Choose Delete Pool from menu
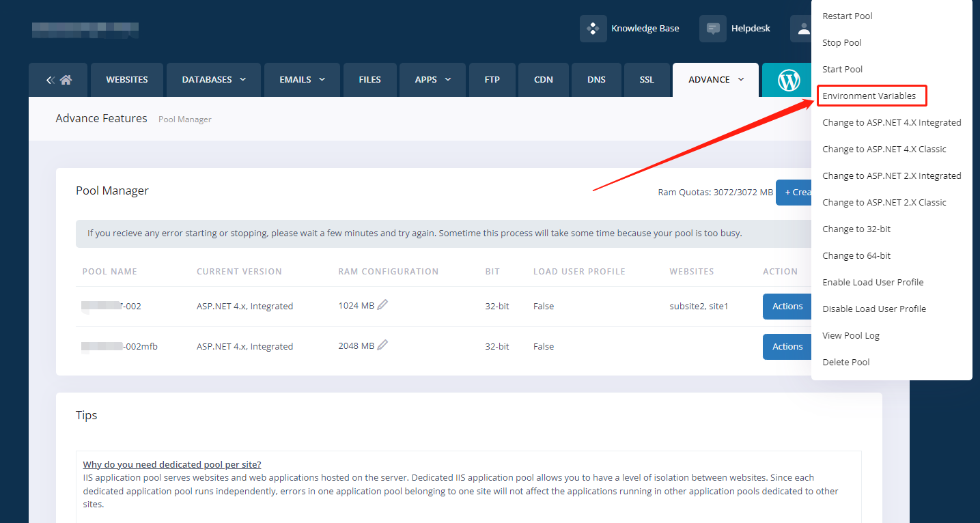Screen dimensions: 980x523 tap(845, 363)
